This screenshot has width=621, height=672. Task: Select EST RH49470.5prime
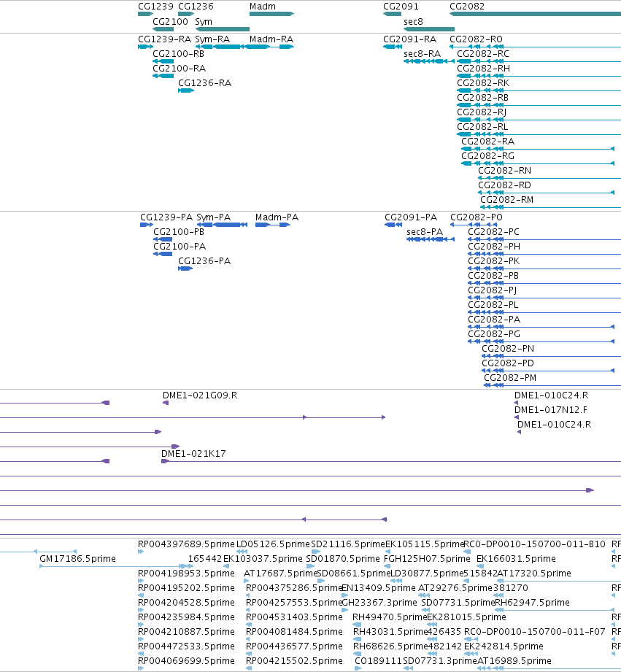click(390, 617)
